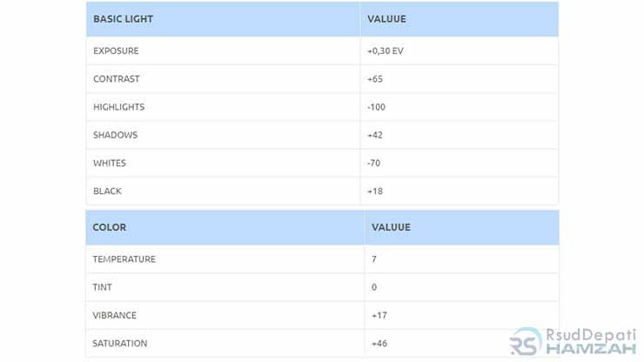Select the CONTRAST row label
644x362 pixels.
pyautogui.click(x=117, y=79)
